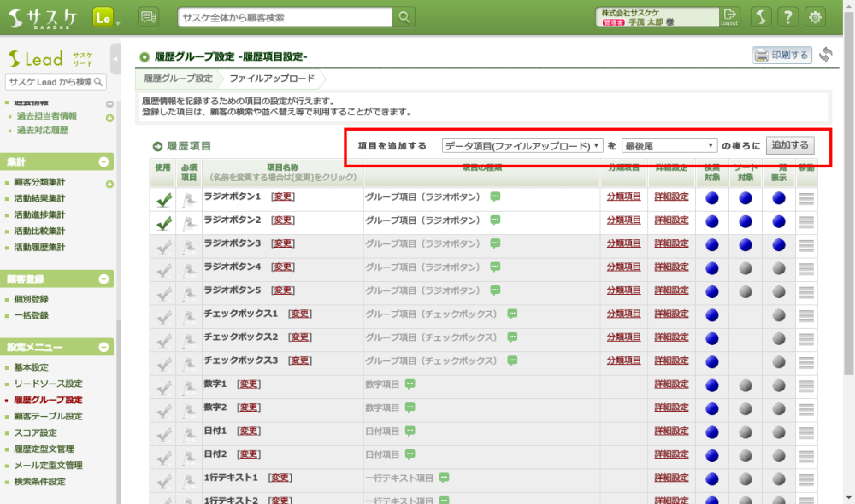Open the chat message icon in header
Screen dimensions: 855x504
148,17
